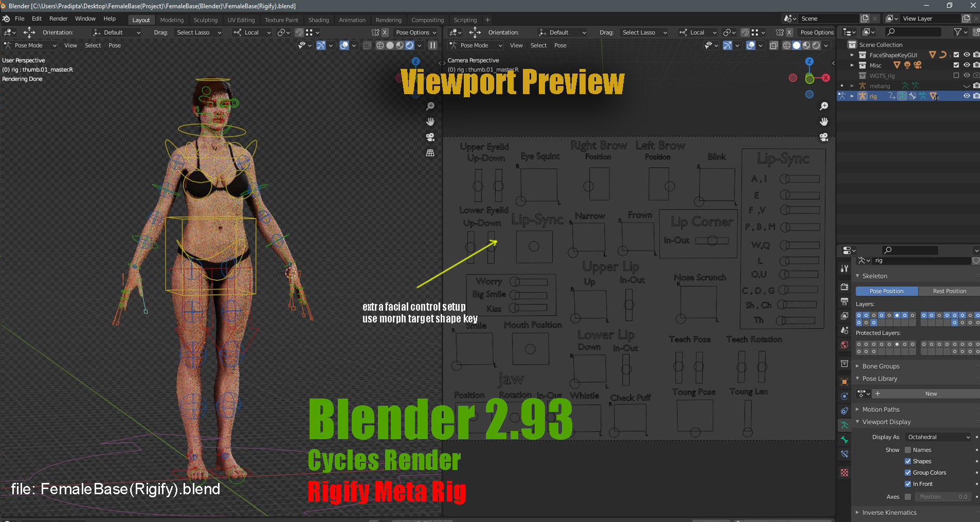980x522 pixels.
Task: Open Pose menu in left viewport header
Action: coord(115,45)
